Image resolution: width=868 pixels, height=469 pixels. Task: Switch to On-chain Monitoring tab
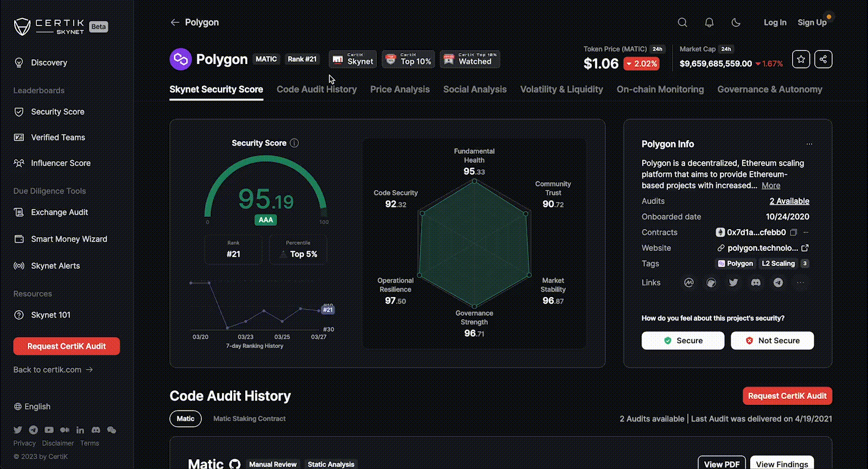click(x=660, y=90)
